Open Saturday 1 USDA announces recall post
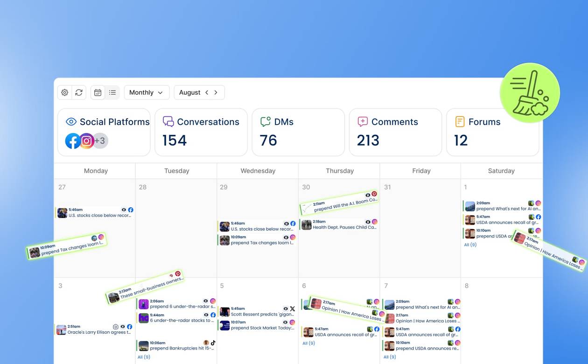The width and height of the screenshot is (588, 364). click(502, 220)
